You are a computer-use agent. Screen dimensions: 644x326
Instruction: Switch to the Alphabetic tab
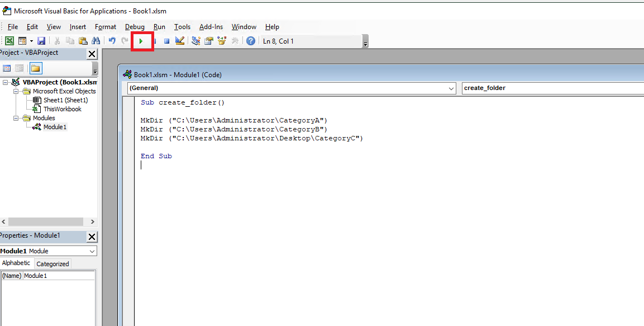point(16,263)
